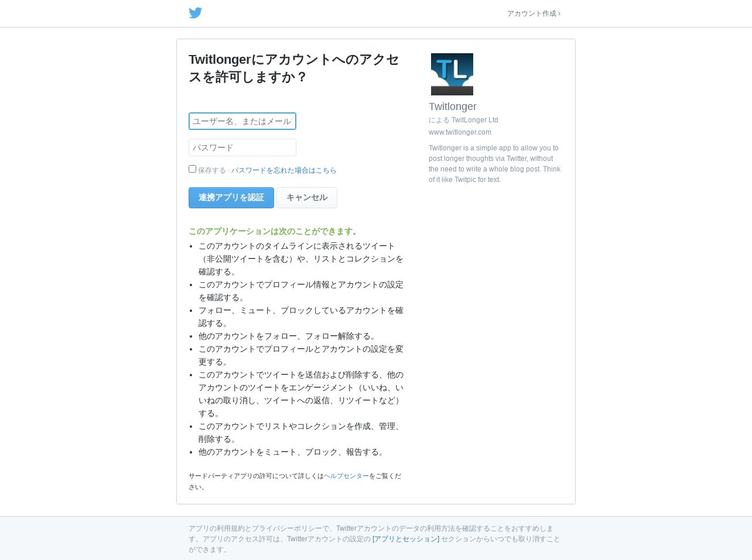
Task: Select green text このアプリケーションは次のことができます。
Action: 275,231
